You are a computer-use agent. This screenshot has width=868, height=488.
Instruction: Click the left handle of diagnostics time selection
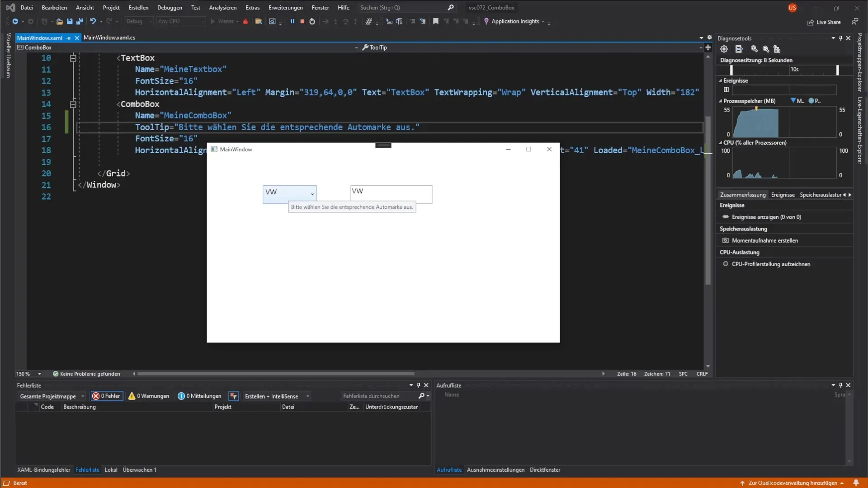(731, 70)
